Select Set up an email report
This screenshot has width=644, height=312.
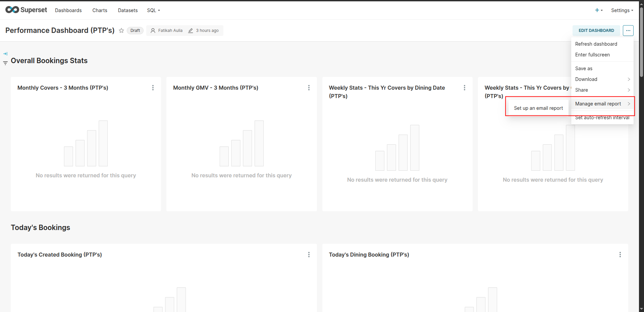[538, 108]
